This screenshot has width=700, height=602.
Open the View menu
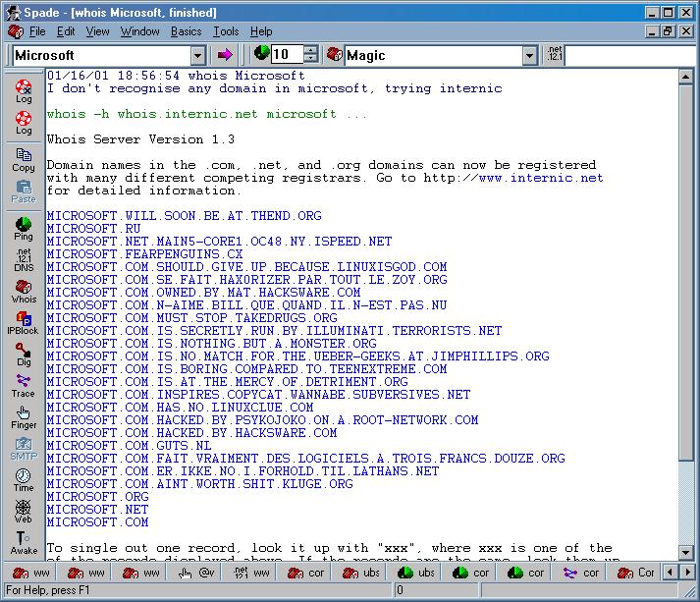click(97, 31)
